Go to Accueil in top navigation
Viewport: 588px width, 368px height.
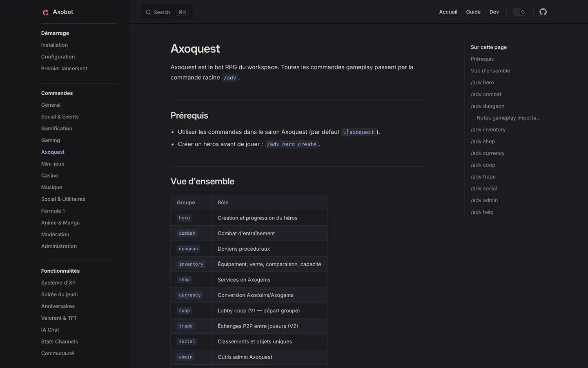coord(448,12)
